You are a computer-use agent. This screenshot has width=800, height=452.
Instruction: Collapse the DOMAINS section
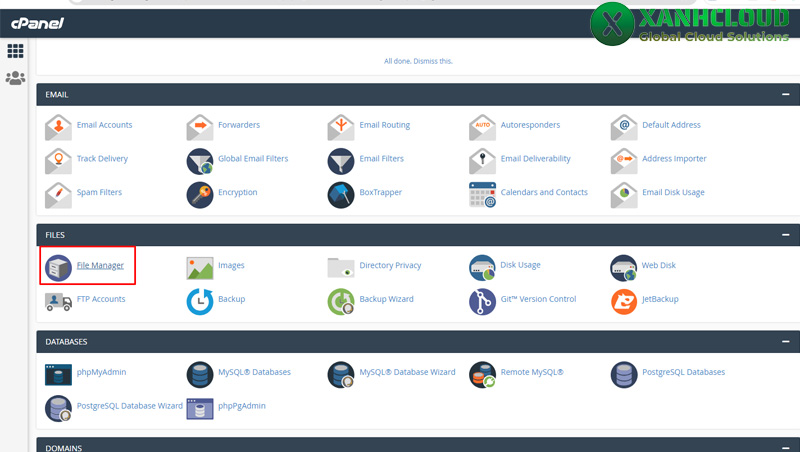[x=785, y=447]
